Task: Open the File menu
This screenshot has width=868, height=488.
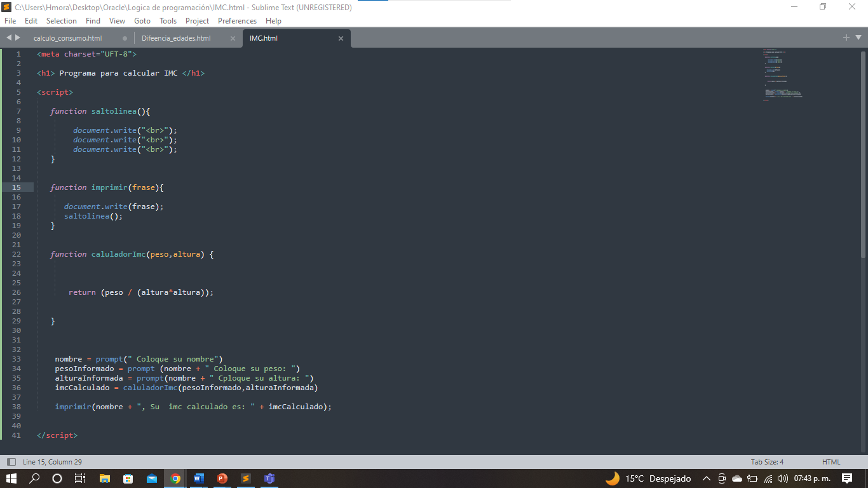Action: pyautogui.click(x=10, y=21)
